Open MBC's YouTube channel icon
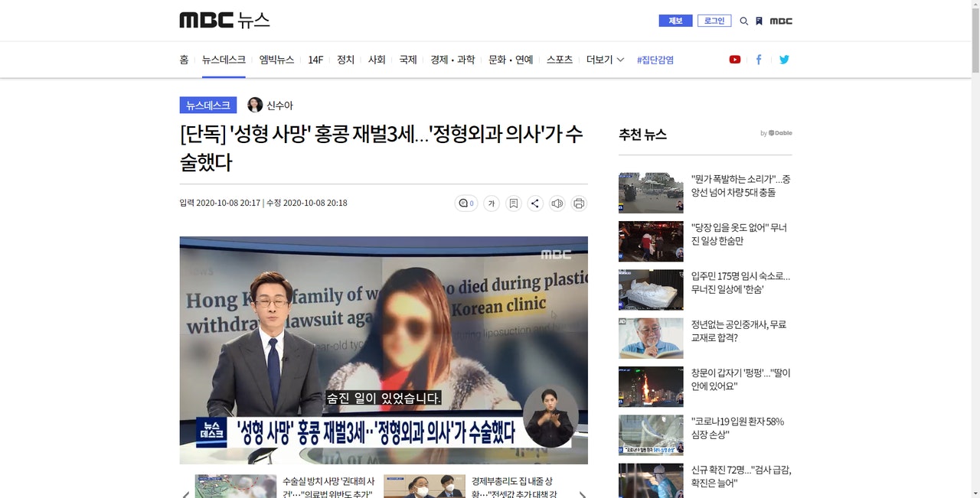The height and width of the screenshot is (498, 980). (x=735, y=60)
